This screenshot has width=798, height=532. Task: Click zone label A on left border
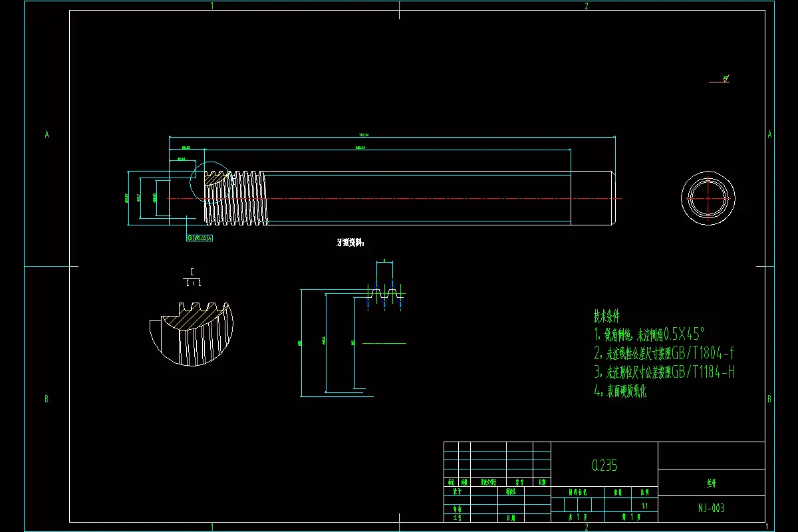coord(47,134)
